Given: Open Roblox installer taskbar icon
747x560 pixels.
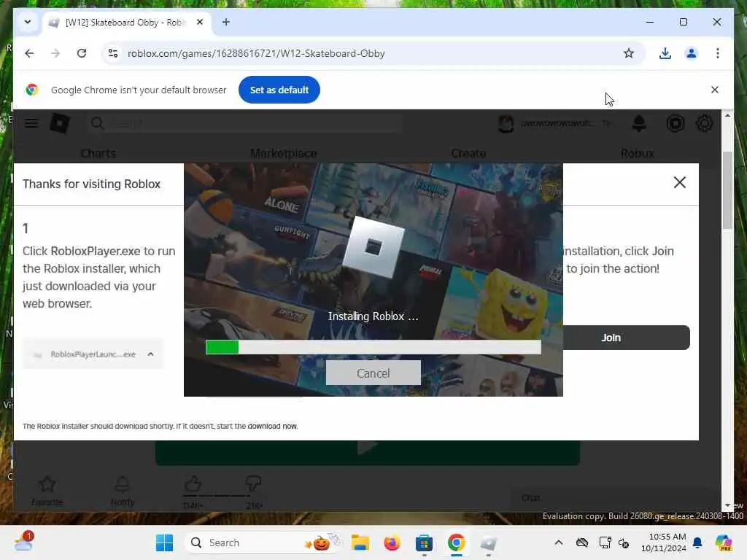Looking at the screenshot, I should click(488, 542).
